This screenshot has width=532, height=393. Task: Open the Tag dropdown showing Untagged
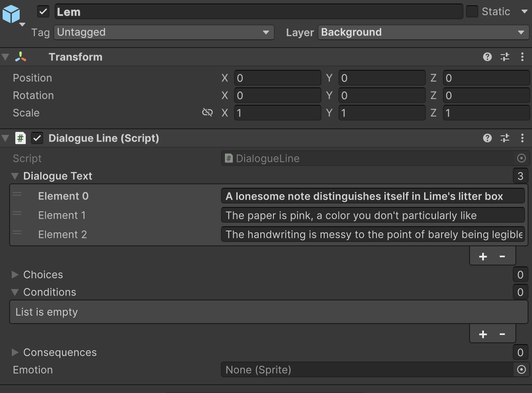pyautogui.click(x=164, y=32)
